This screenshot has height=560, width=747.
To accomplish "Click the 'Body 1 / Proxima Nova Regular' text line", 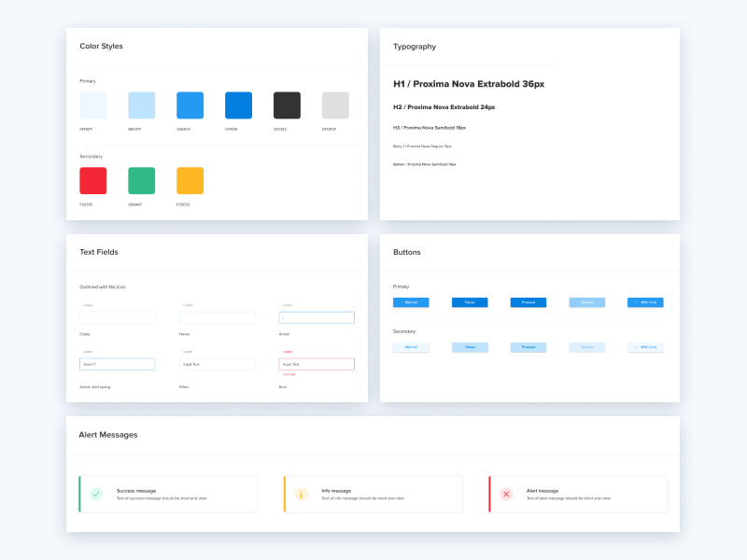I will click(x=422, y=147).
